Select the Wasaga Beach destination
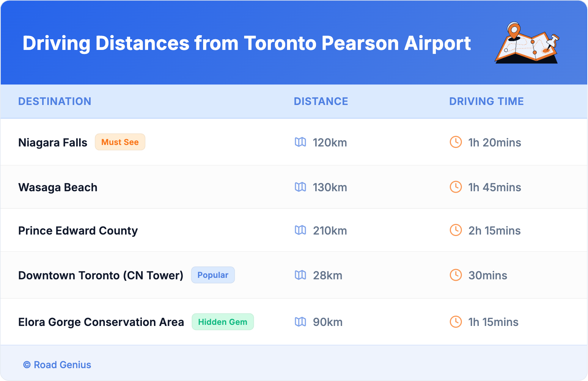 click(58, 187)
